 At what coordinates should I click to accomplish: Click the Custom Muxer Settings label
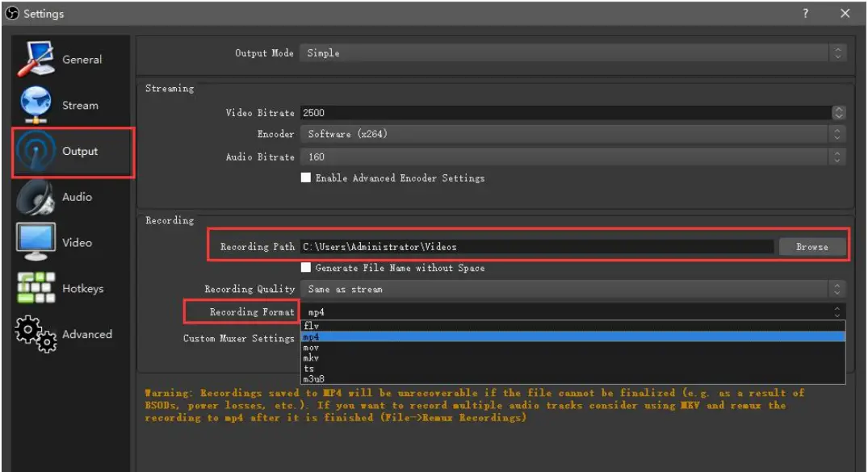tap(238, 338)
